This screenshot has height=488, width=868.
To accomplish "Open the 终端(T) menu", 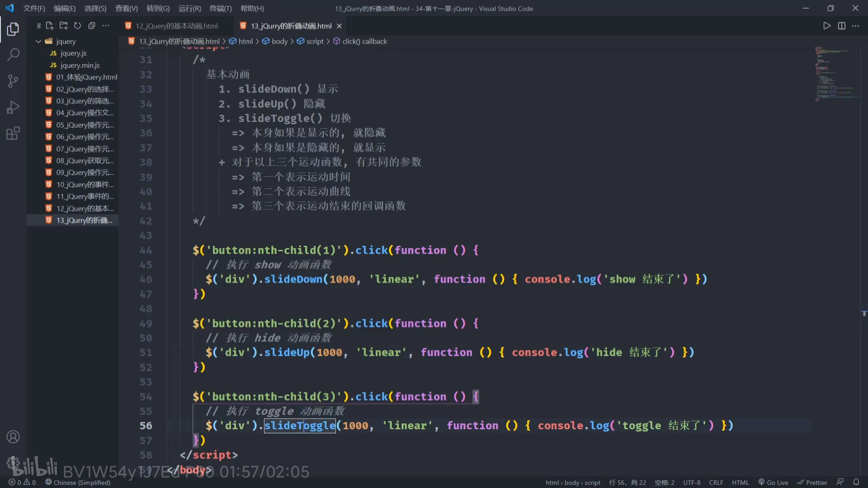I will pos(220,8).
